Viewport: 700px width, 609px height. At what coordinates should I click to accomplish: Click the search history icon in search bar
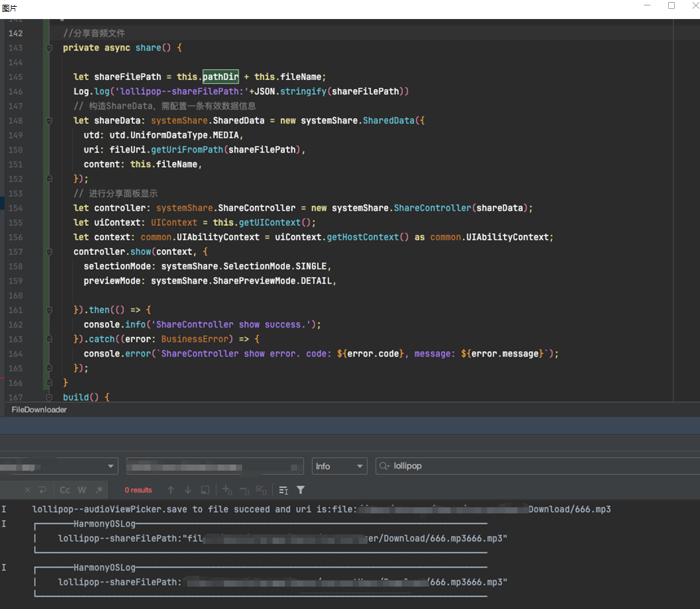click(x=385, y=466)
